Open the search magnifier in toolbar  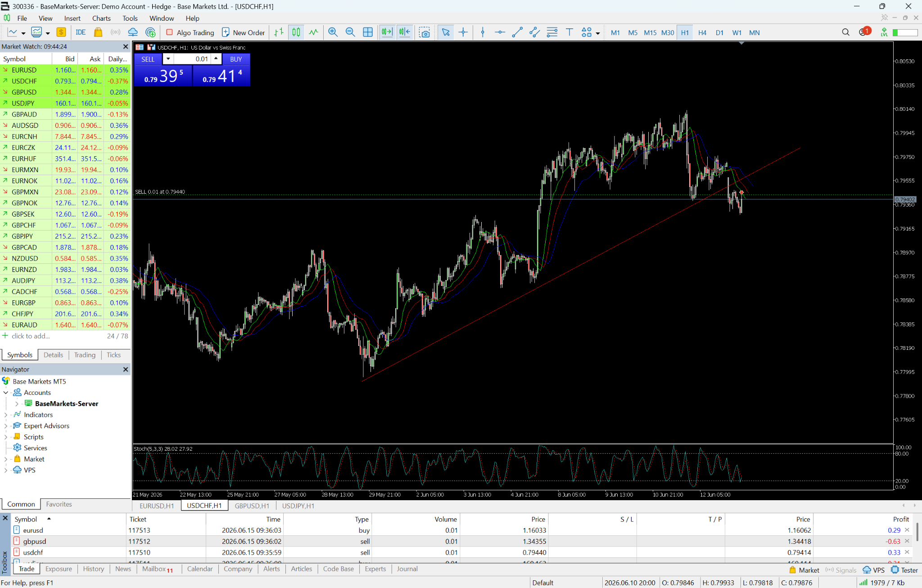click(x=845, y=32)
